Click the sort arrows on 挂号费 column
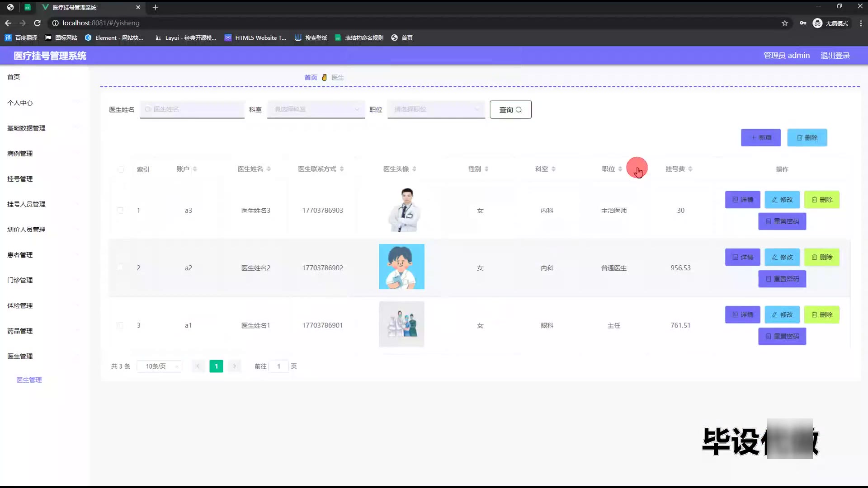Screen dimensions: 868x488 click(690, 169)
